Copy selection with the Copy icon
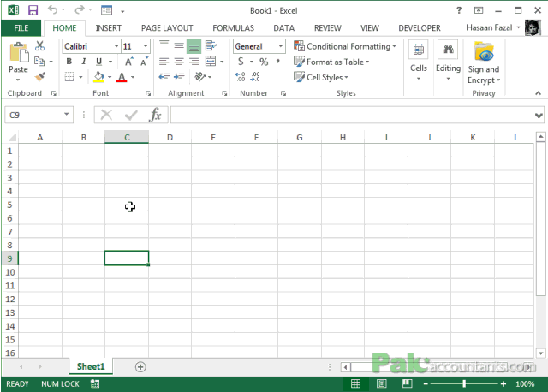Screen dimensions: 548x392 coord(39,62)
